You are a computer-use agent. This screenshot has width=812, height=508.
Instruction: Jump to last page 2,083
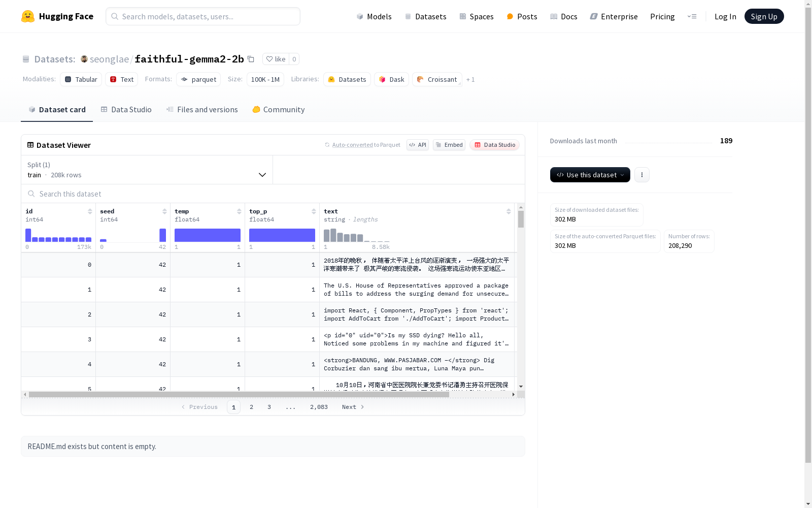[x=319, y=407]
